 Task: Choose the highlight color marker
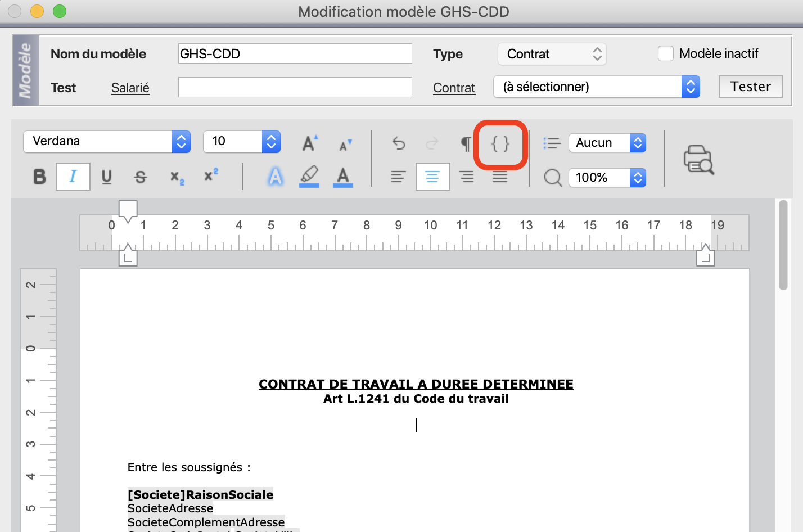309,177
